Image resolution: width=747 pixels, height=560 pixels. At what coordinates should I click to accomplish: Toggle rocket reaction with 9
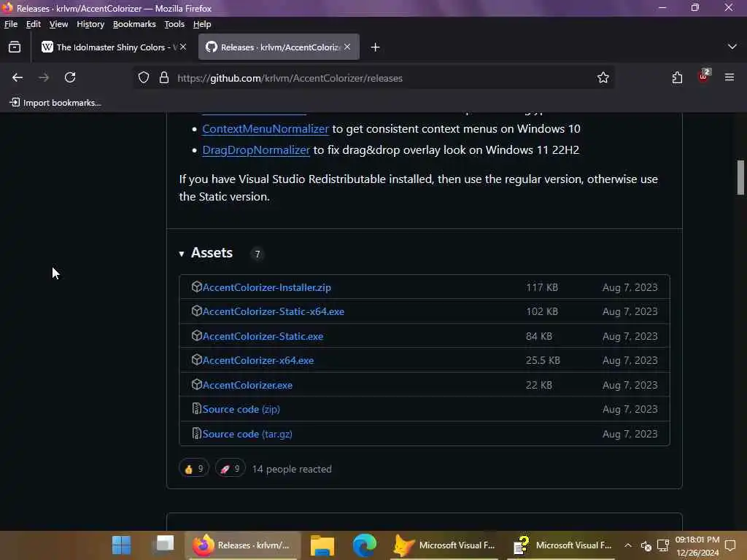[230, 469]
